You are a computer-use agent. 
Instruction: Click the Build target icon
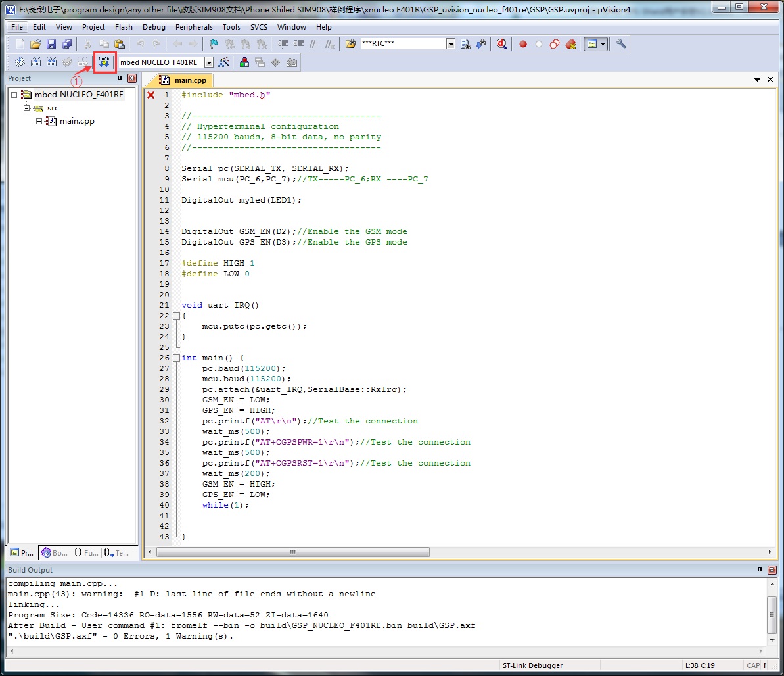(x=35, y=62)
